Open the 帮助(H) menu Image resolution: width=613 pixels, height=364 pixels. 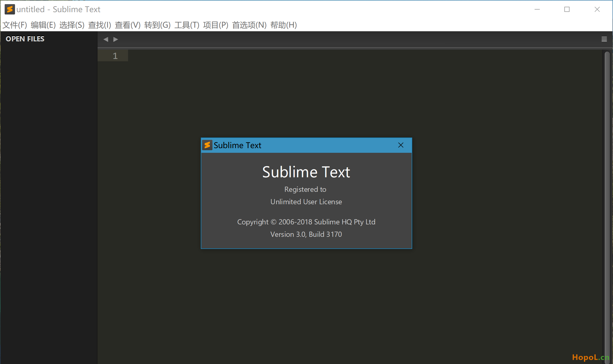tap(283, 25)
